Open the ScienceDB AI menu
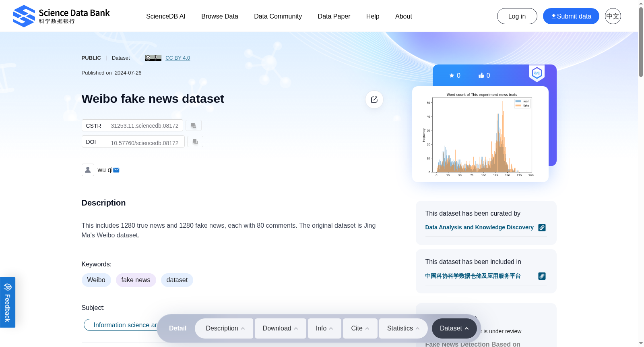 166,16
